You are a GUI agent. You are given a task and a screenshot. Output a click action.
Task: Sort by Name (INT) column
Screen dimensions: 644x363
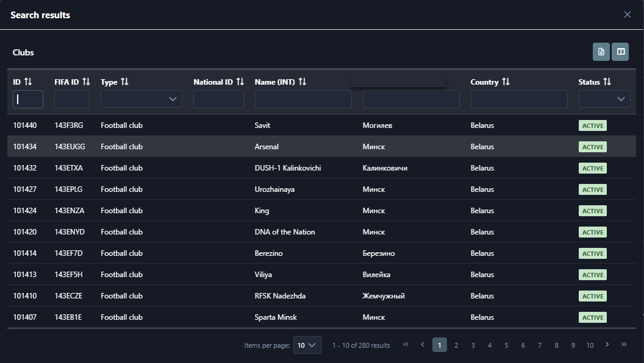pos(302,82)
